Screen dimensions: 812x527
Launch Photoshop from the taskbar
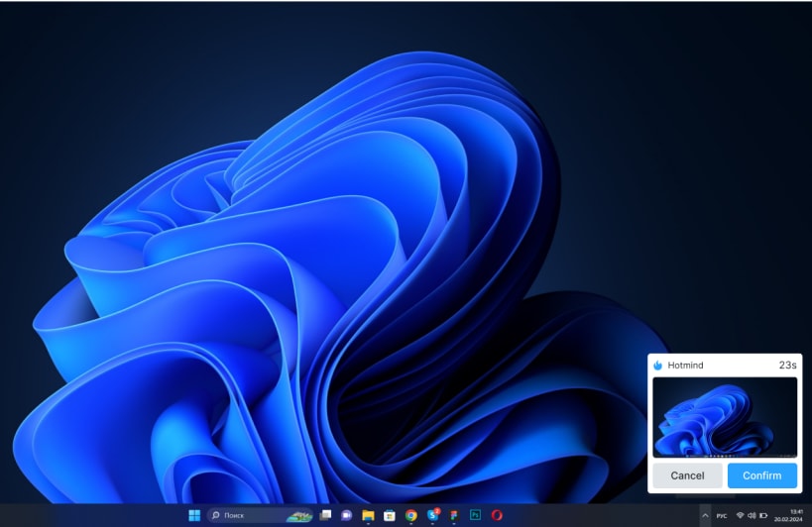click(x=475, y=515)
